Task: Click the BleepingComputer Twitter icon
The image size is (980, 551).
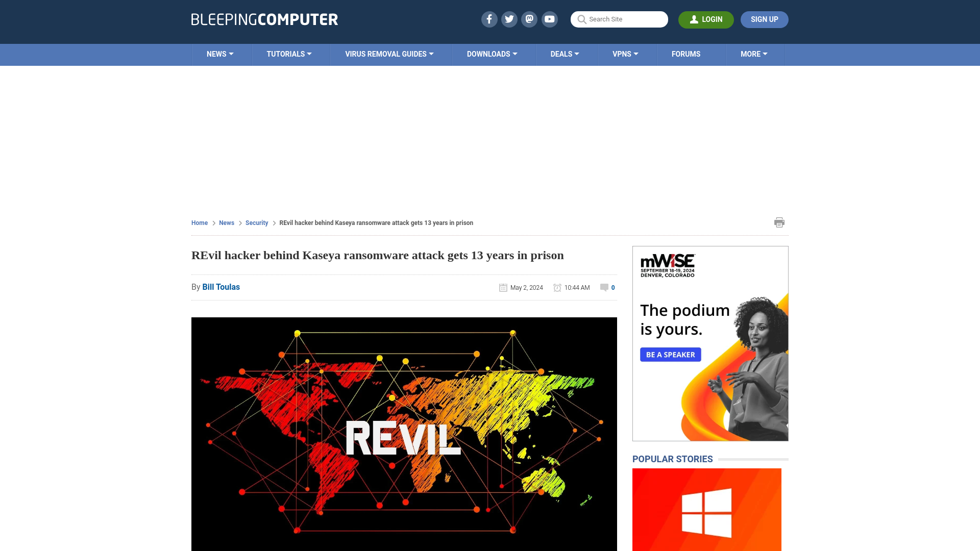Action: click(509, 19)
